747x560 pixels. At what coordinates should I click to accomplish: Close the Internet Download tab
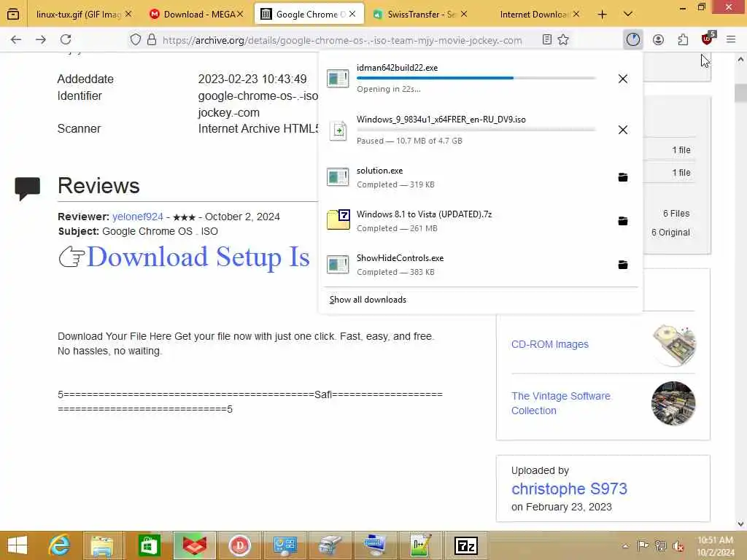pyautogui.click(x=576, y=15)
